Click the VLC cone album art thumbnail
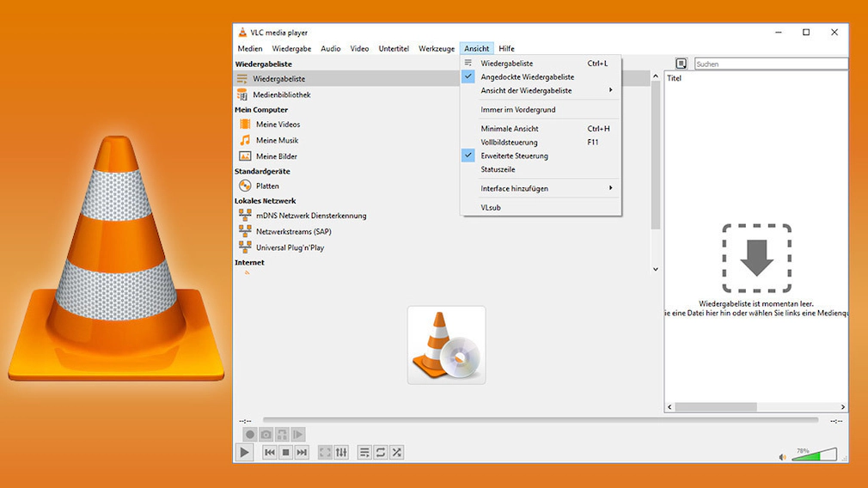 pos(447,345)
